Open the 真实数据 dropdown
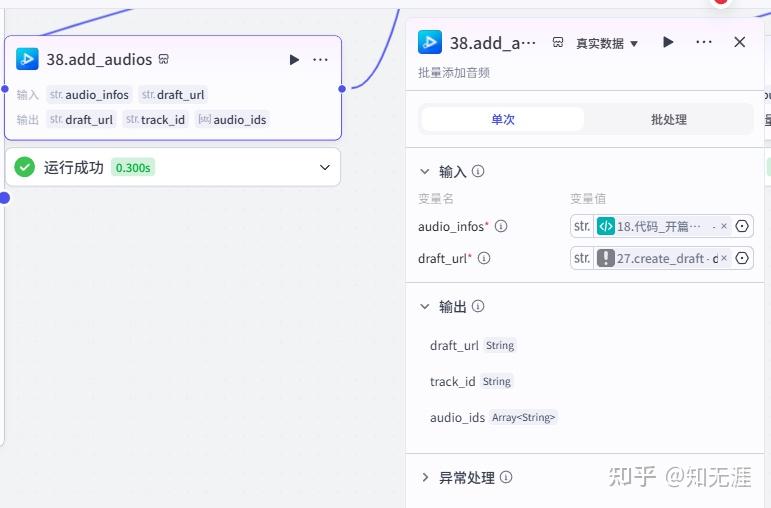 click(x=606, y=43)
